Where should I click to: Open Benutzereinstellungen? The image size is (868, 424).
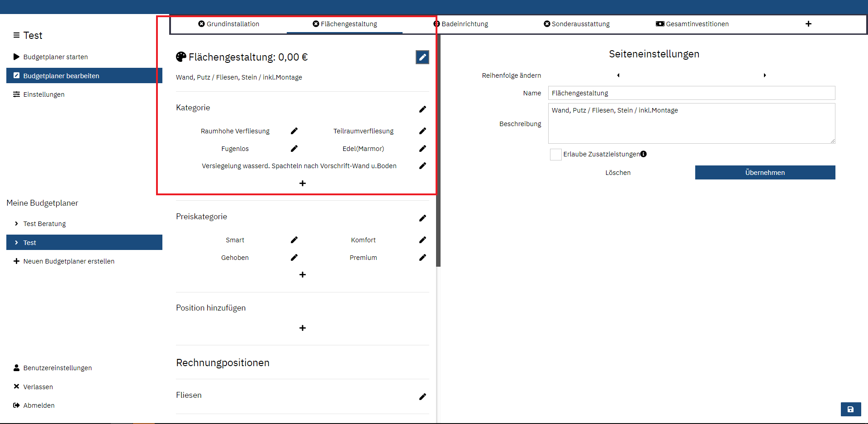click(84, 368)
